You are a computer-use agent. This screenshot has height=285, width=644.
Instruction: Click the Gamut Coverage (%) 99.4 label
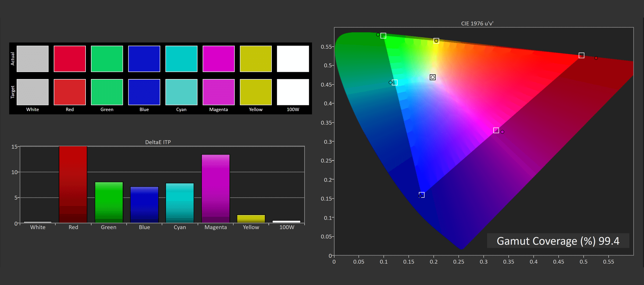pyautogui.click(x=558, y=241)
